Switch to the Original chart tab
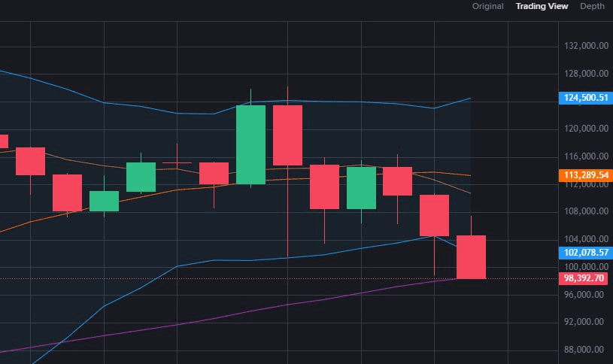Screen dimensions: 613x364 click(487, 6)
